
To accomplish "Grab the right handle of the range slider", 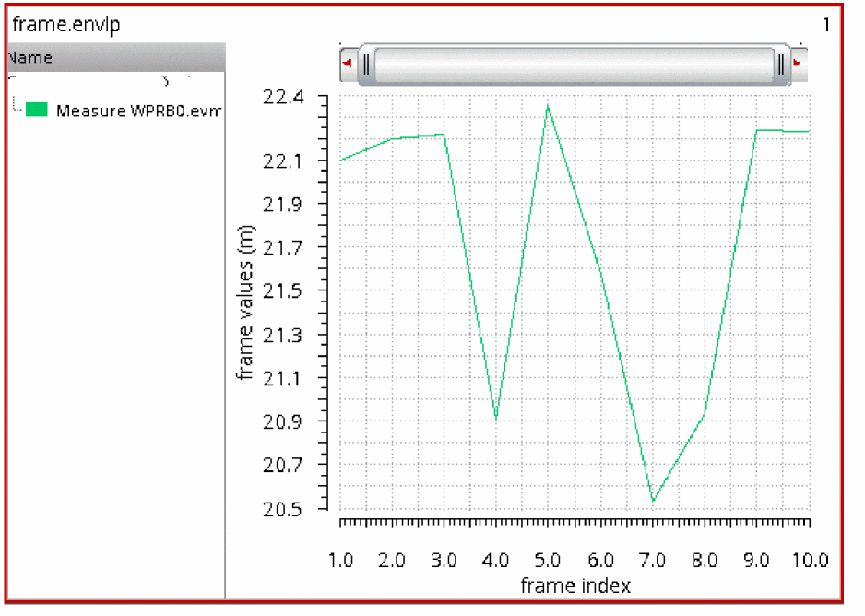I will pyautogui.click(x=781, y=65).
